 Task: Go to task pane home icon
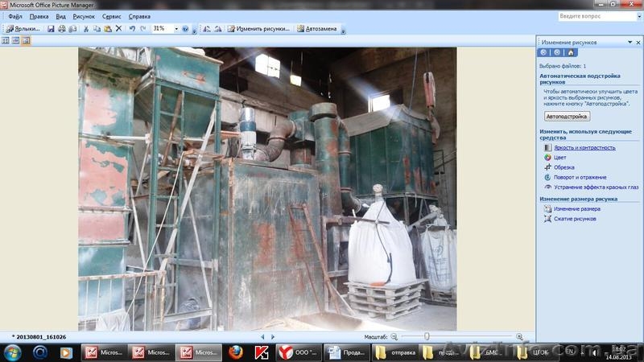[x=571, y=52]
